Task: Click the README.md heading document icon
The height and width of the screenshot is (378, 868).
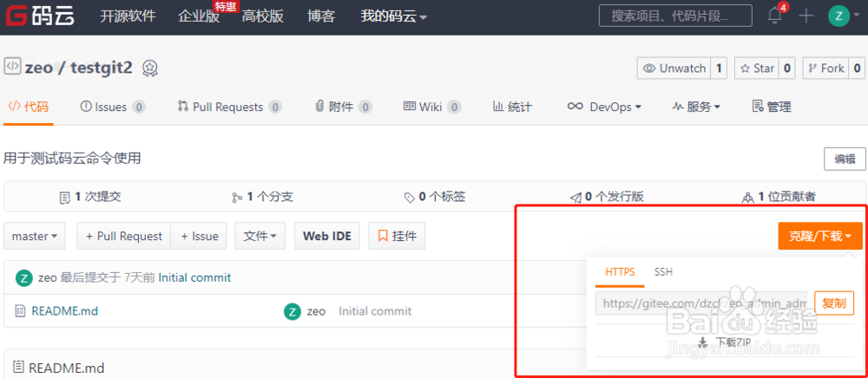Action: 19,368
